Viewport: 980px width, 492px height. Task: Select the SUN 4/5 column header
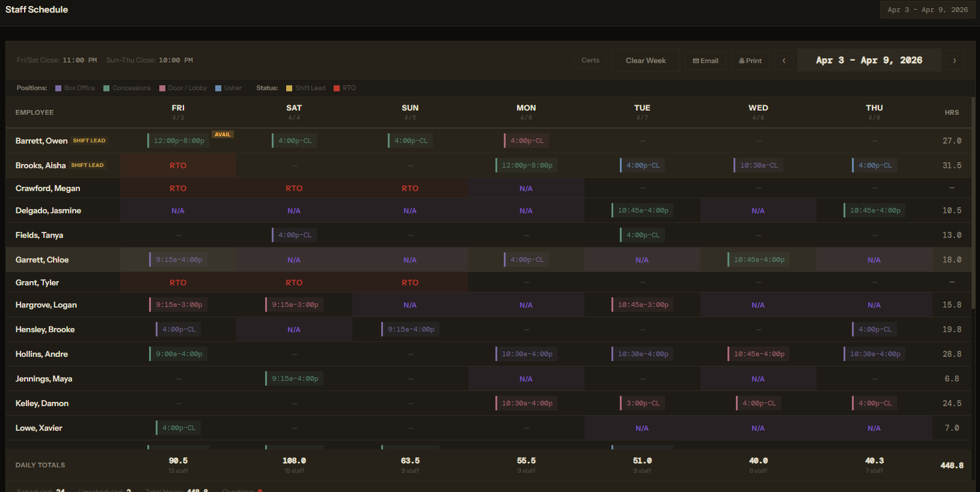pyautogui.click(x=410, y=112)
